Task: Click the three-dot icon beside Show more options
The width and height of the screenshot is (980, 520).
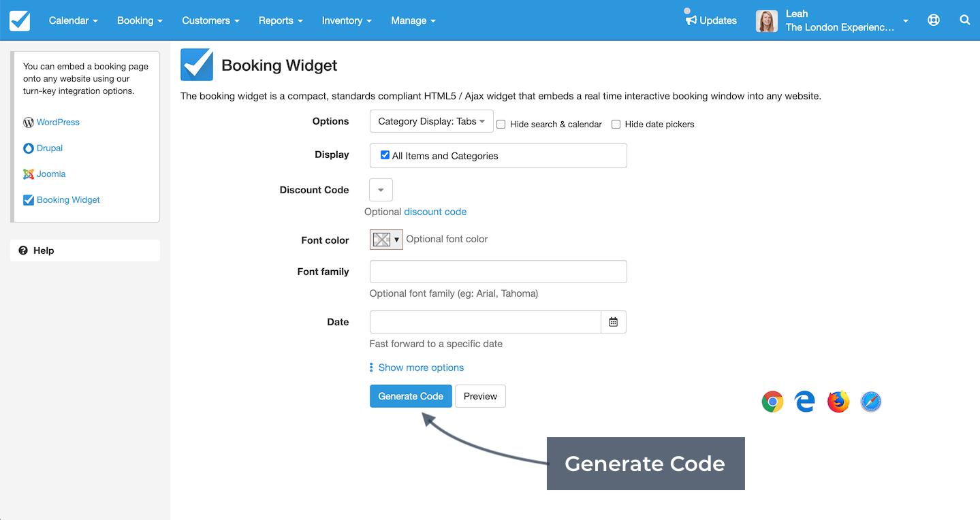Action: click(371, 368)
